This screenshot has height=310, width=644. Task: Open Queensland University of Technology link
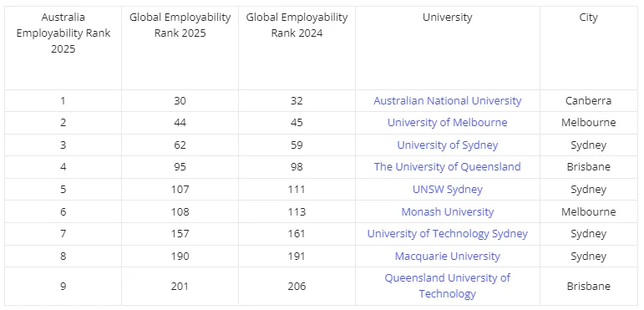point(447,286)
